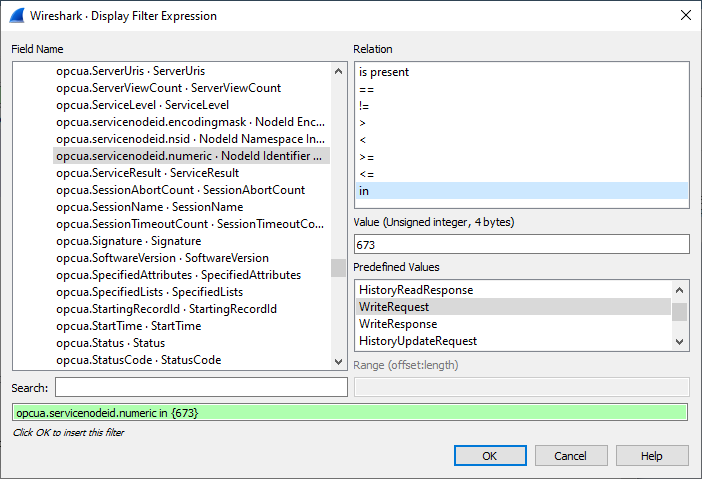Choose the '>=' relation
702x479 pixels.
(x=522, y=157)
